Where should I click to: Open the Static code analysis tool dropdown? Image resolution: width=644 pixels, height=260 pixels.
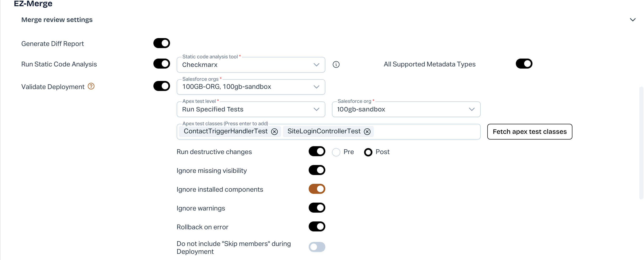coord(251,65)
